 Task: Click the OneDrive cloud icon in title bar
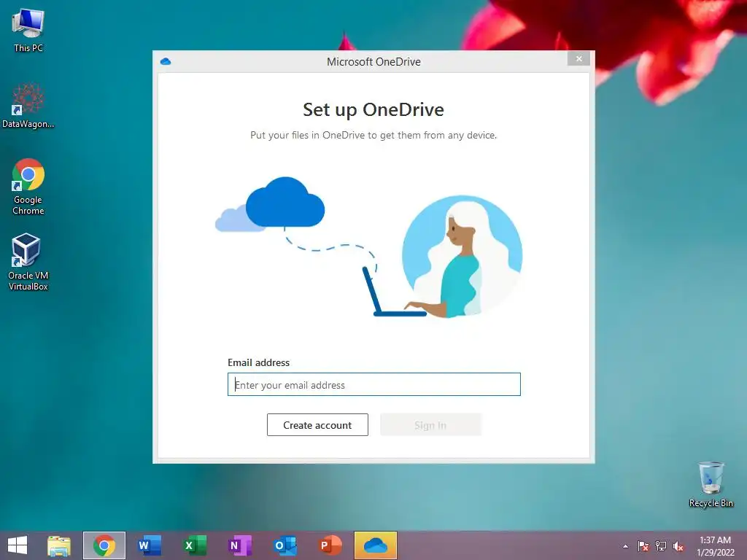pos(166,61)
